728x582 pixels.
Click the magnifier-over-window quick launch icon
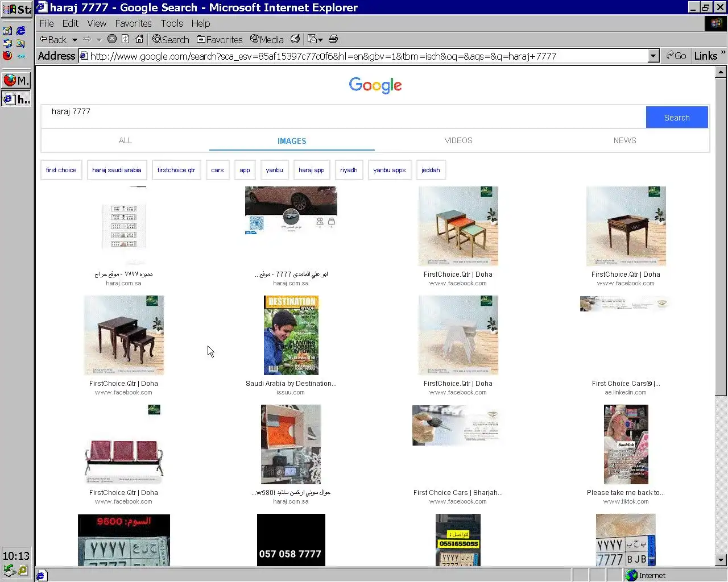pyautogui.click(x=20, y=43)
